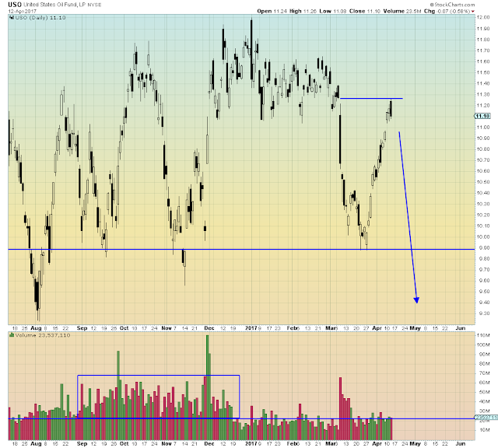Click the NYSE exchange label

click(x=94, y=5)
